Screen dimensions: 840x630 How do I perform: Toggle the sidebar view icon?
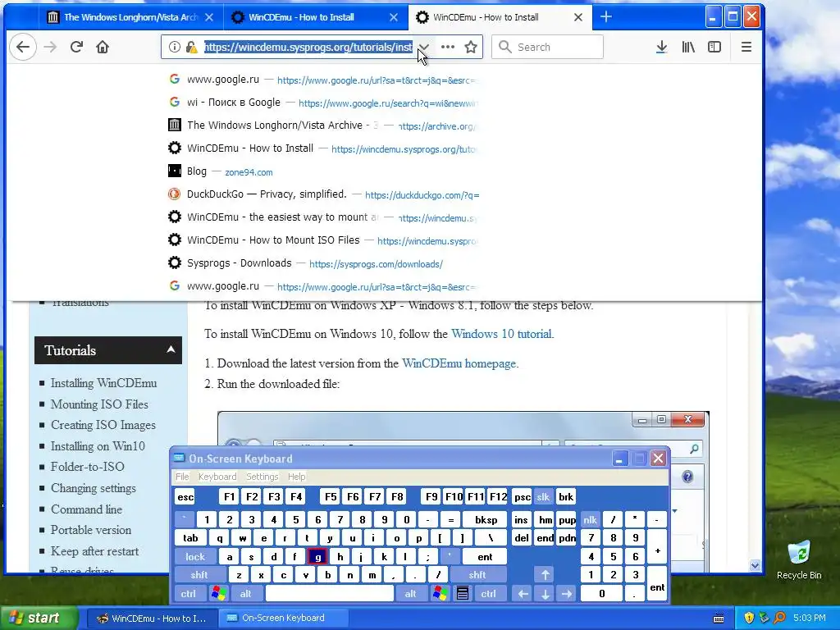714,47
